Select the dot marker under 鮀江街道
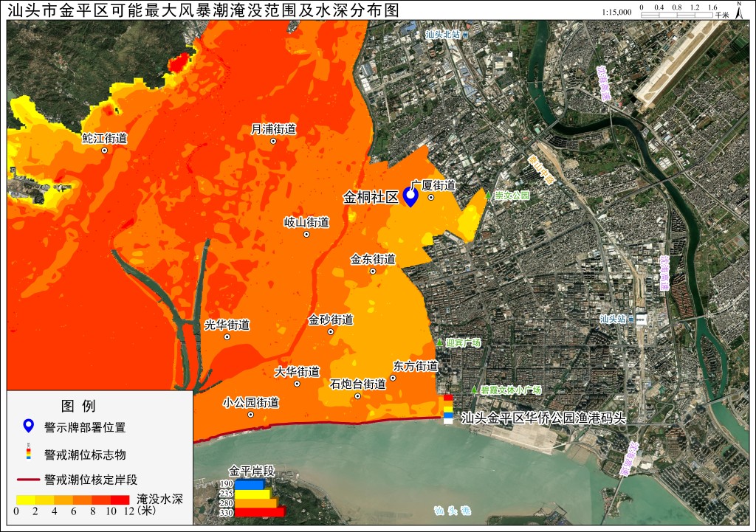Viewport: 756px width, 532px height. pyautogui.click(x=104, y=151)
